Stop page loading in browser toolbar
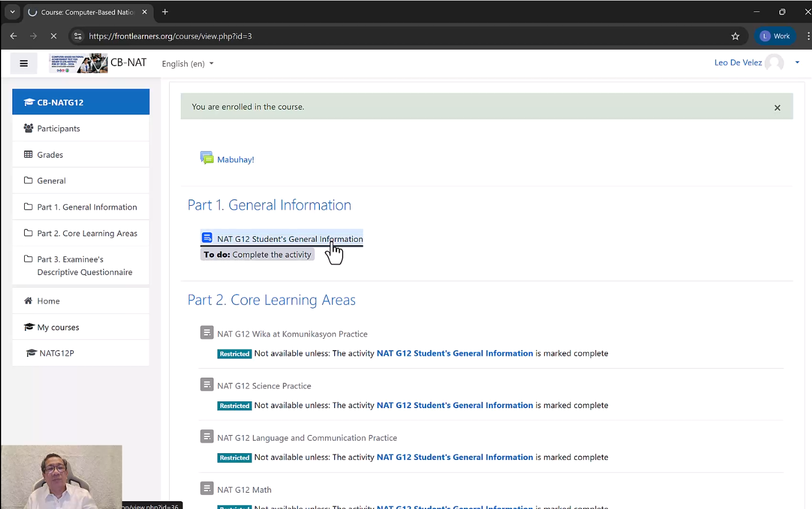 [54, 36]
